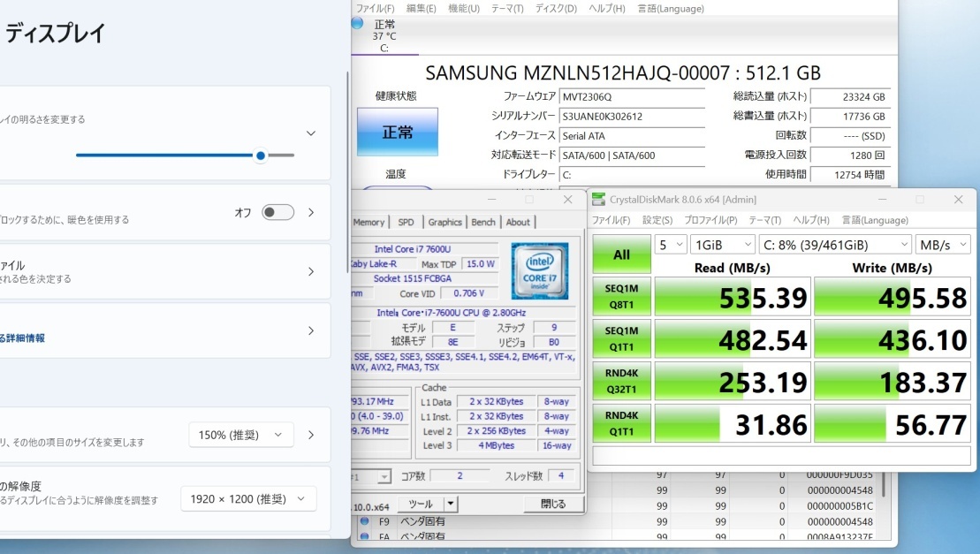The width and height of the screenshot is (980, 554).
Task: Click the blue drive status circle icon
Action: [x=357, y=23]
